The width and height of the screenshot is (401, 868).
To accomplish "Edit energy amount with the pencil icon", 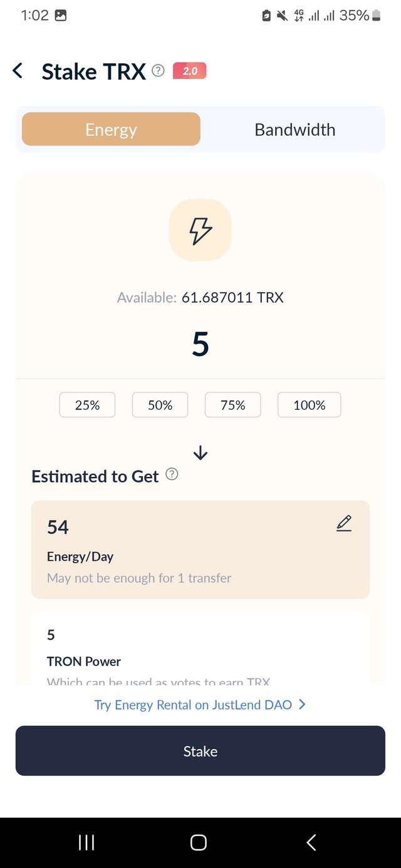I will coord(344,523).
